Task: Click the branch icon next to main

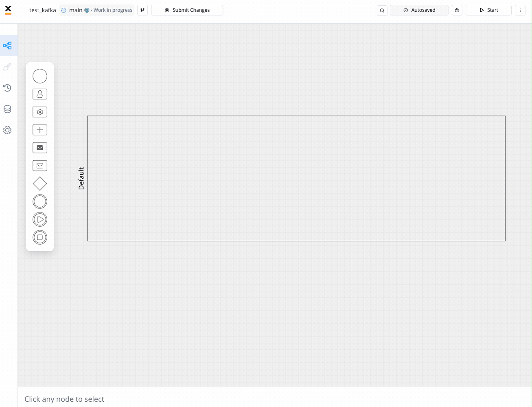Action: pos(142,10)
